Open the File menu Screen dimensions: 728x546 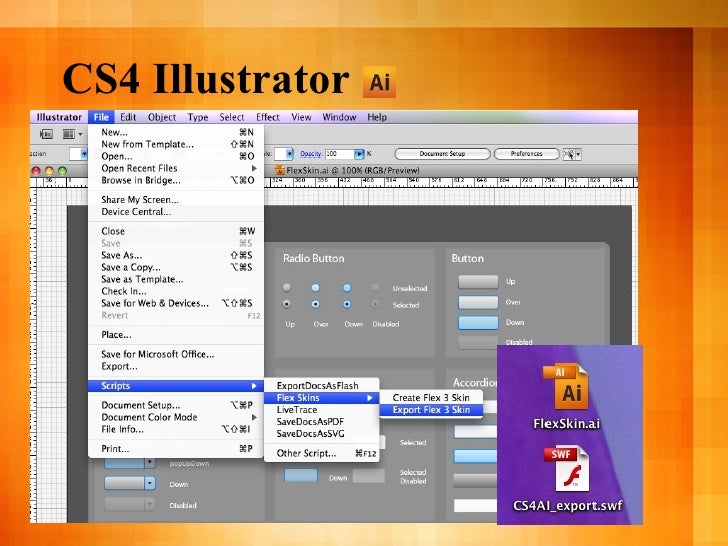(x=101, y=117)
